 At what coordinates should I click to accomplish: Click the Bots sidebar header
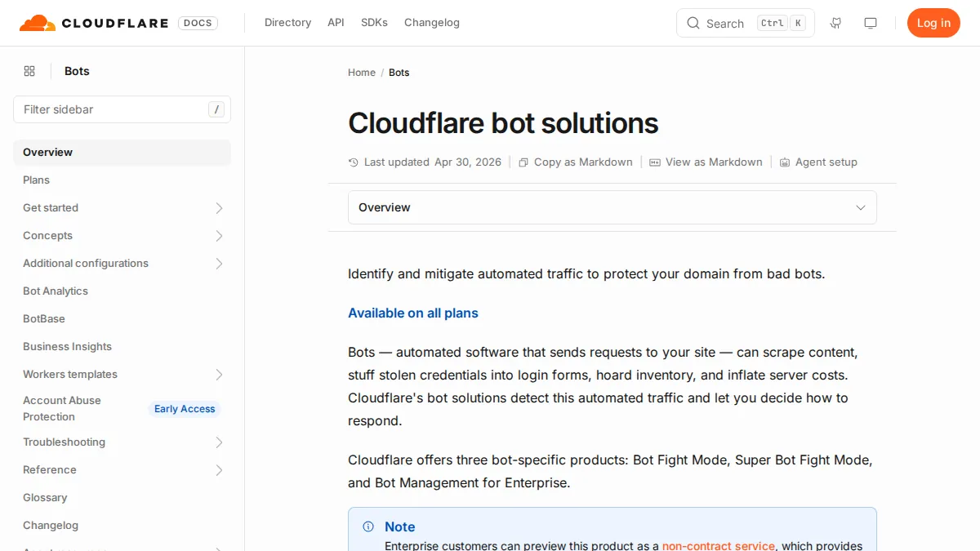[x=77, y=71]
